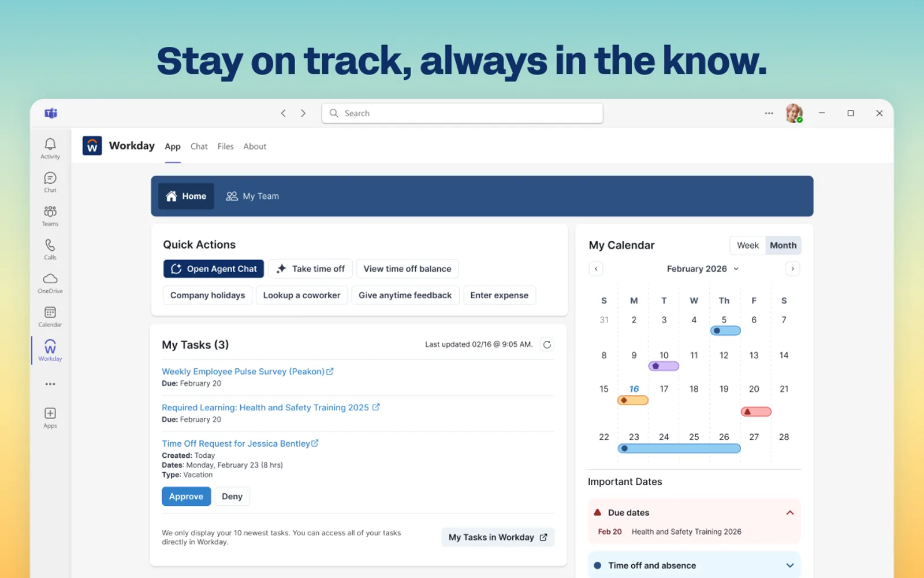Deny the time off request

click(232, 497)
